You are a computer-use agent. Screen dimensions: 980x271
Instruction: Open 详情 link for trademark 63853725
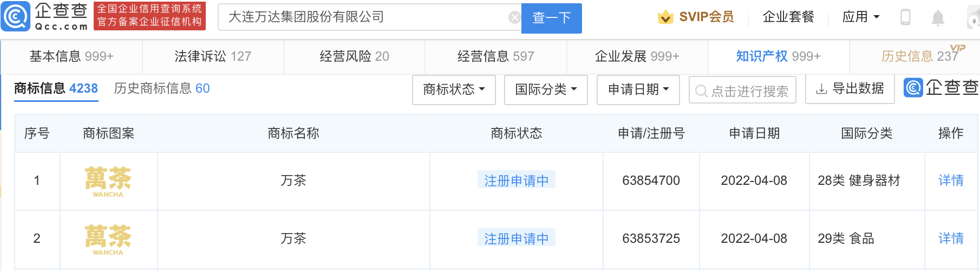951,238
